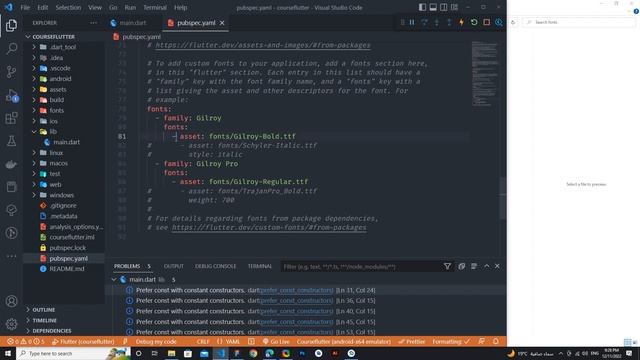Close the pubspec.yaml tab

pyautogui.click(x=222, y=23)
